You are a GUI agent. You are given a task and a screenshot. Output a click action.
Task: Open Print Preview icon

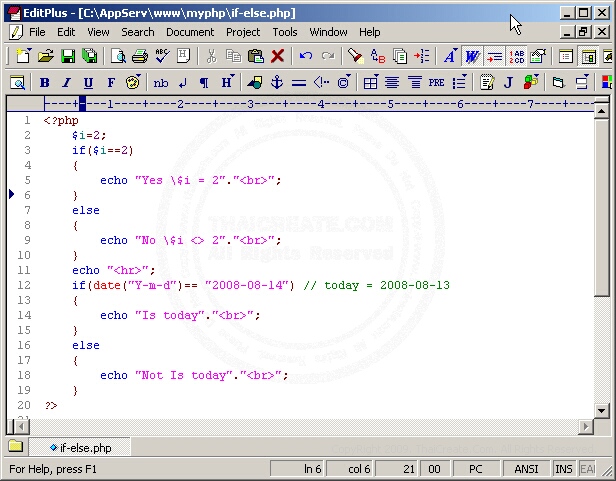tap(118, 56)
